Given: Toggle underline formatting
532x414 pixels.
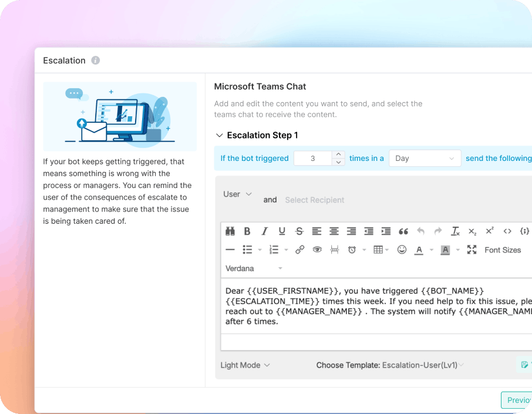Looking at the screenshot, I should click(x=282, y=231).
